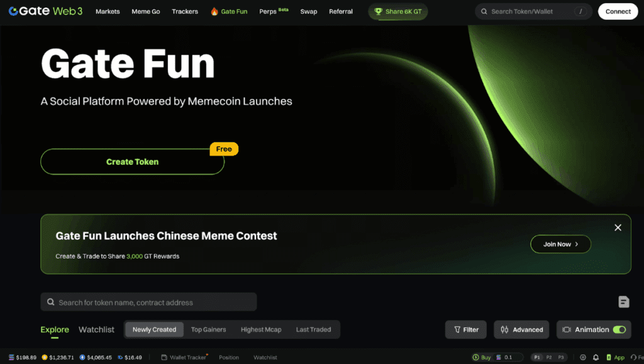Viewport: 644px width, 364px height.
Task: Expand the Advanced settings
Action: pos(521,329)
